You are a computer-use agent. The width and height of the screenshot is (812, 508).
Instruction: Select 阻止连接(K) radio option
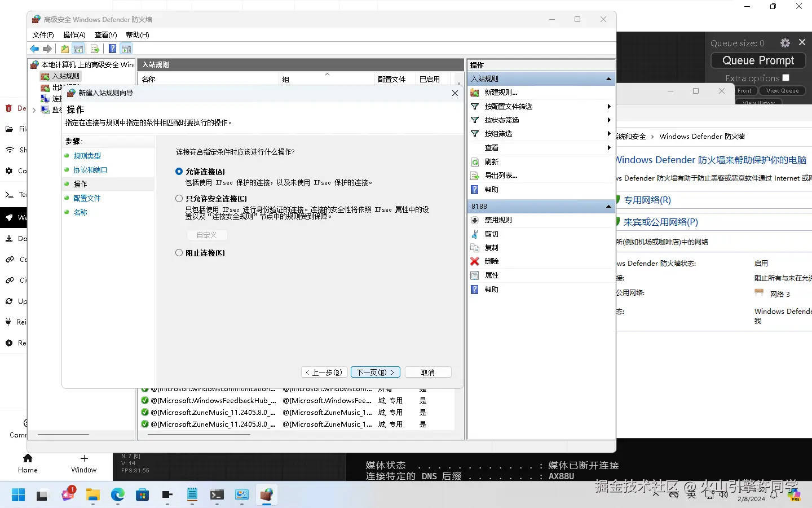coord(179,253)
